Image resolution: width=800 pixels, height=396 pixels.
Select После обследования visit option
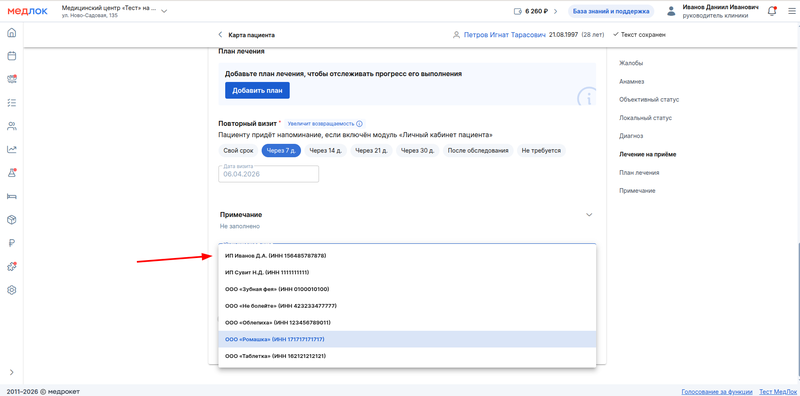point(478,151)
